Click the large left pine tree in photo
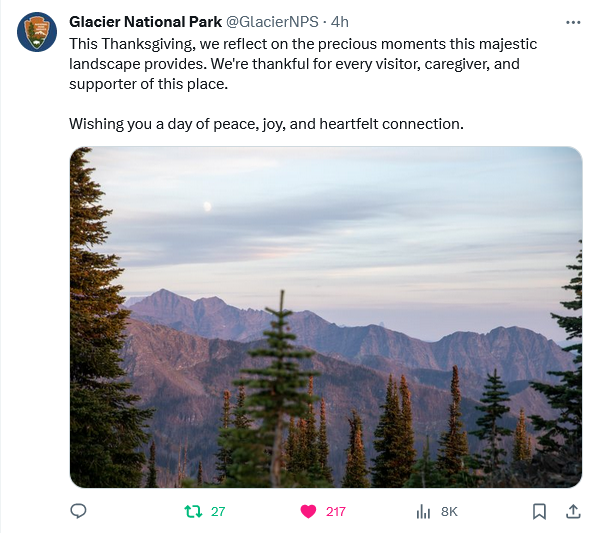The height and width of the screenshot is (533, 598). [105, 317]
